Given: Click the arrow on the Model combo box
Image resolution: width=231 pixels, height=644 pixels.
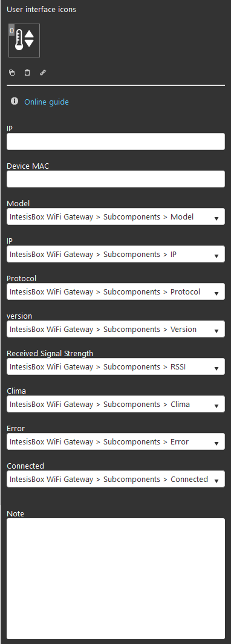Looking at the screenshot, I should pyautogui.click(x=216, y=218).
